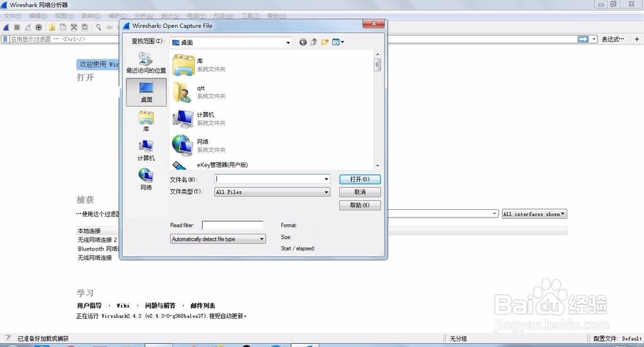The image size is (644, 347).
Task: Click the file list scrollbar up arrow
Action: (377, 54)
